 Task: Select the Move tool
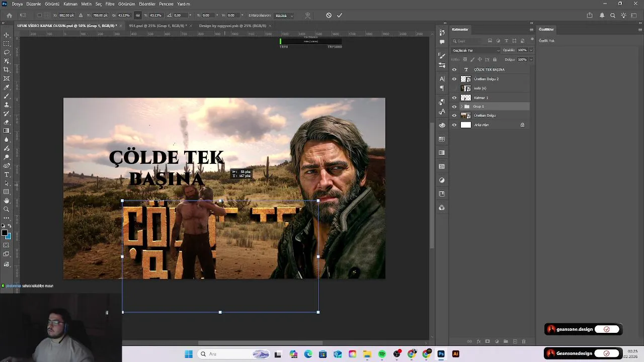click(7, 35)
